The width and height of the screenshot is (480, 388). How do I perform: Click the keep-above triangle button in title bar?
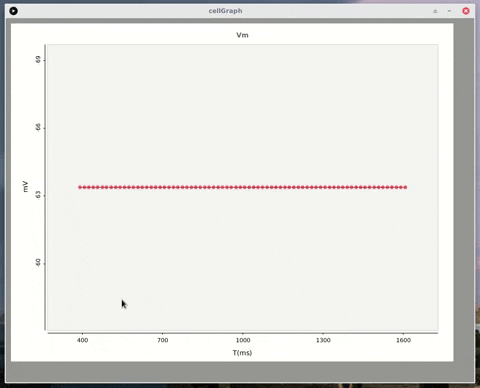click(435, 11)
